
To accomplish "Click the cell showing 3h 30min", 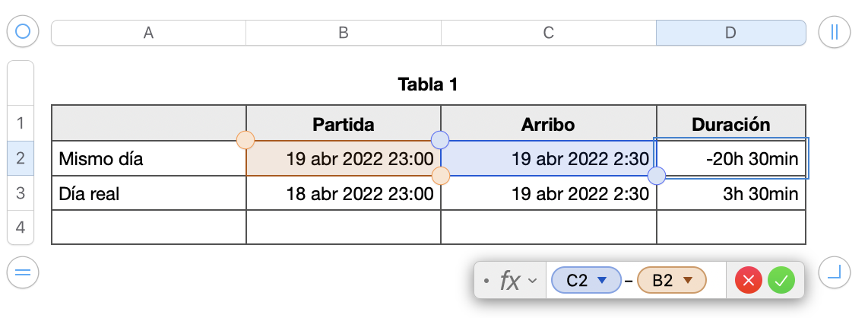I will click(x=730, y=194).
